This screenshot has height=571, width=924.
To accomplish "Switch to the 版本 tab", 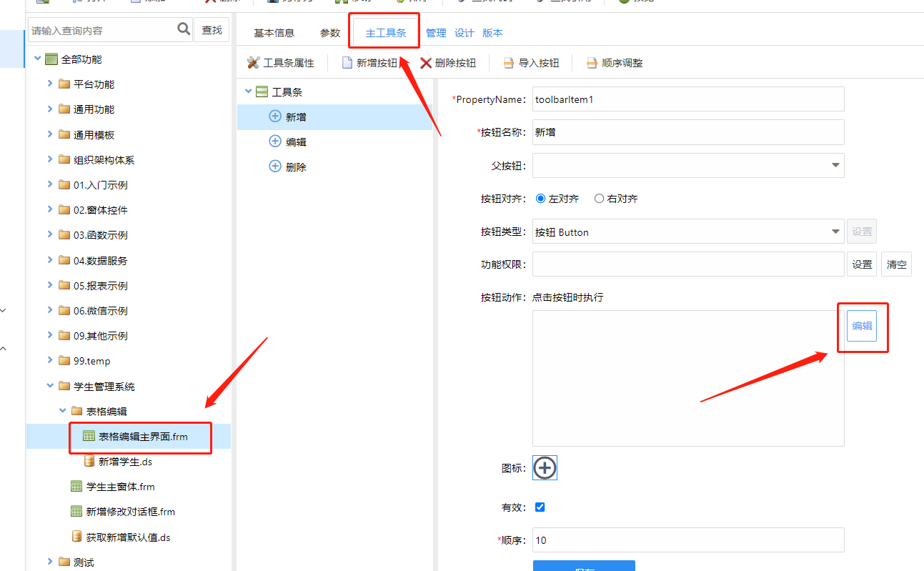I will 492,33.
